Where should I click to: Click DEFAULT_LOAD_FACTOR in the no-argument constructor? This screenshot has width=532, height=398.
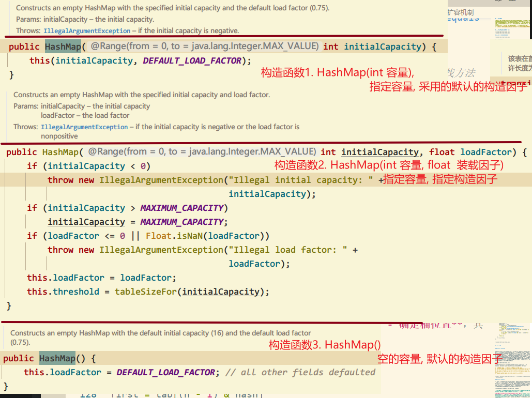pos(166,372)
